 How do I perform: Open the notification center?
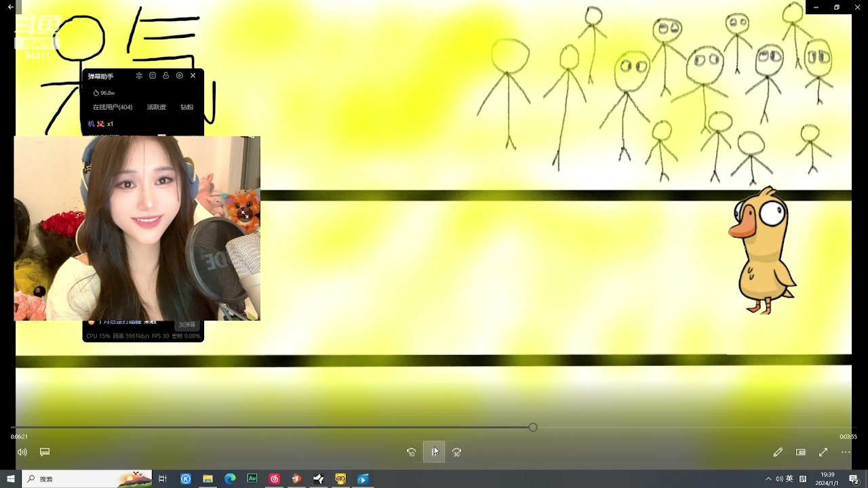click(x=854, y=479)
